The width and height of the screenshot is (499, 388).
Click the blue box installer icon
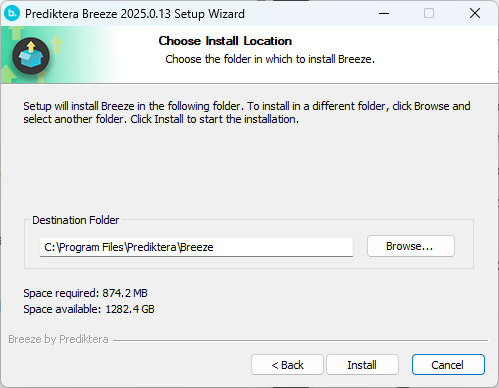click(x=31, y=56)
